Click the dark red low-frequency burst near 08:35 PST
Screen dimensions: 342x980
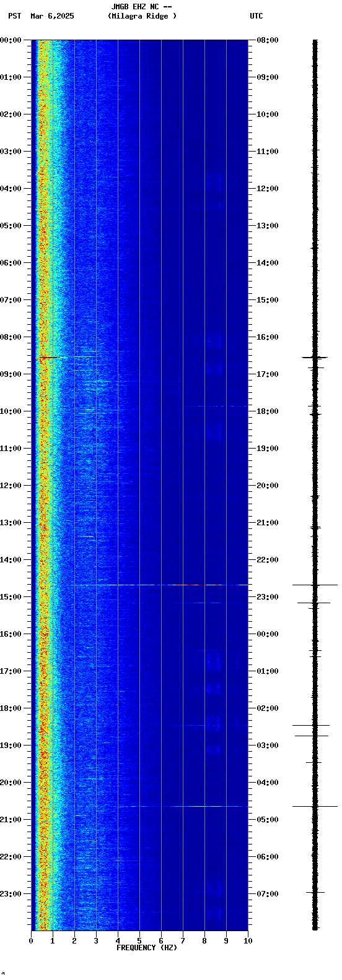click(x=50, y=358)
